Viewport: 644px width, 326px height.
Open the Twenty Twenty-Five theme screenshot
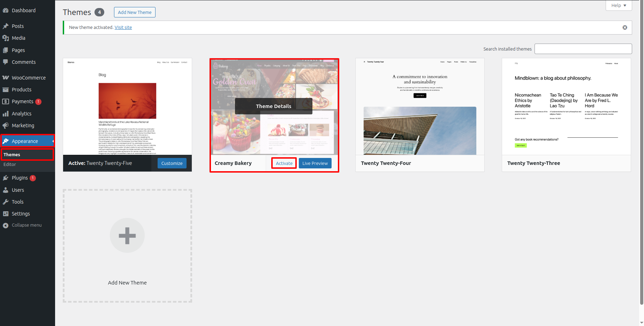[127, 107]
